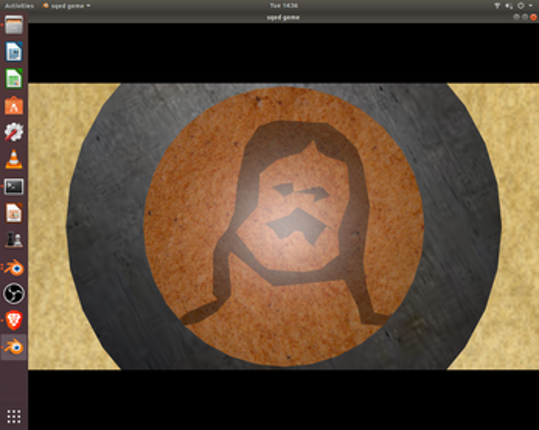This screenshot has width=539, height=430.
Task: Launch VLC media player from the dock
Action: point(14,159)
